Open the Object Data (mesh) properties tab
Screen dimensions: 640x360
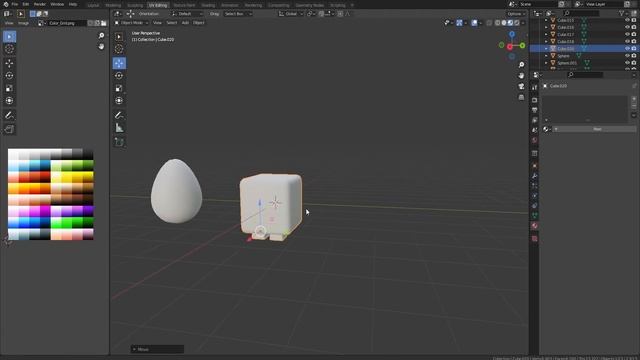click(x=534, y=216)
